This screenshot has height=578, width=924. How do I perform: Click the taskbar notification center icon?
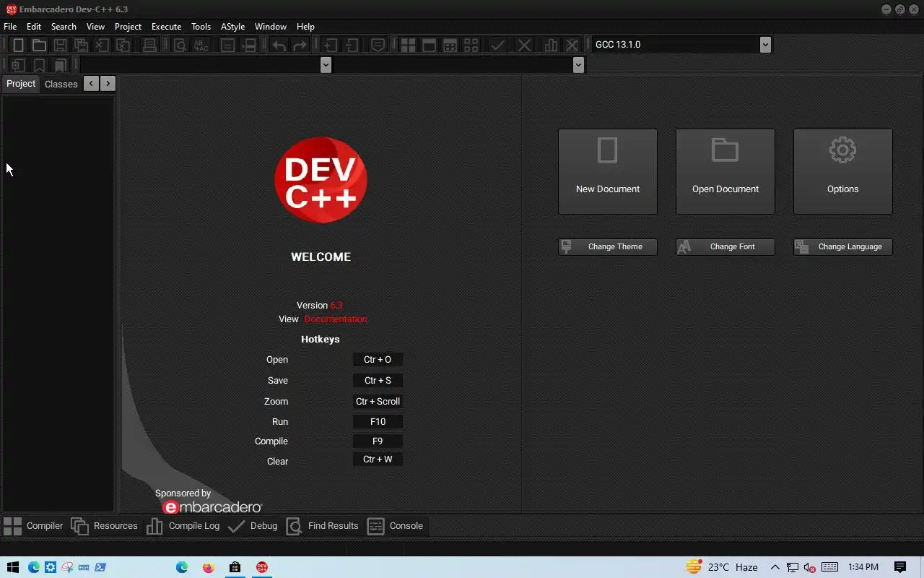coord(900,567)
